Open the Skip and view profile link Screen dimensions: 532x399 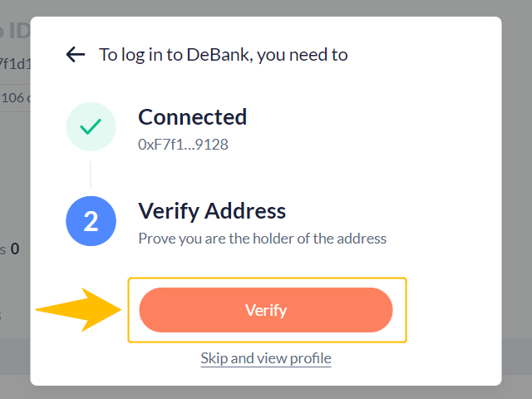266,358
